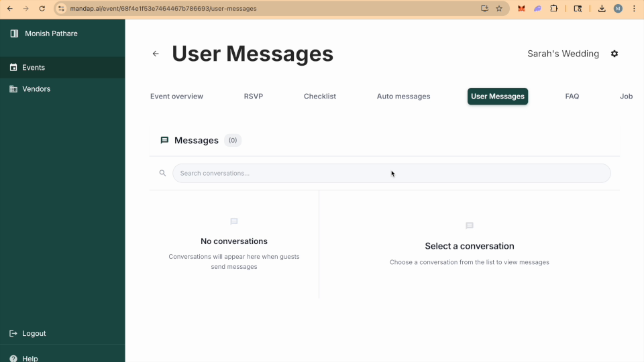This screenshot has height=362, width=644.
Task: Open Events in the sidebar
Action: pos(62,67)
